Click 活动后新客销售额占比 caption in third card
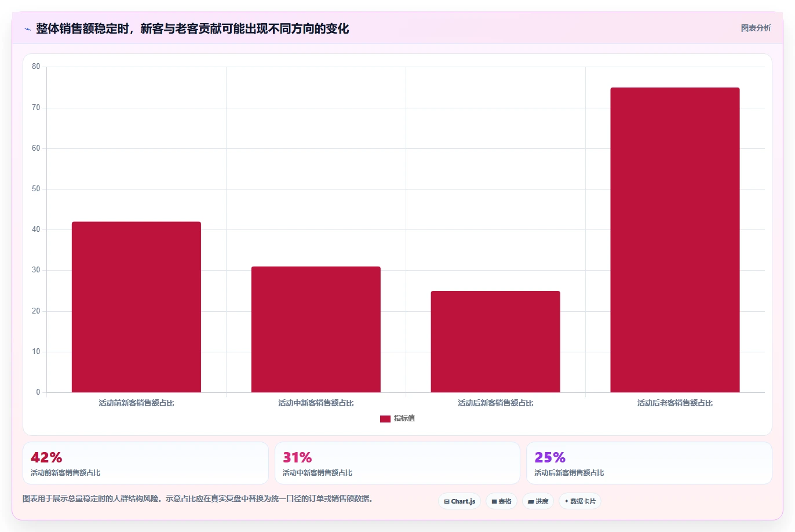This screenshot has width=795, height=532. pyautogui.click(x=569, y=473)
